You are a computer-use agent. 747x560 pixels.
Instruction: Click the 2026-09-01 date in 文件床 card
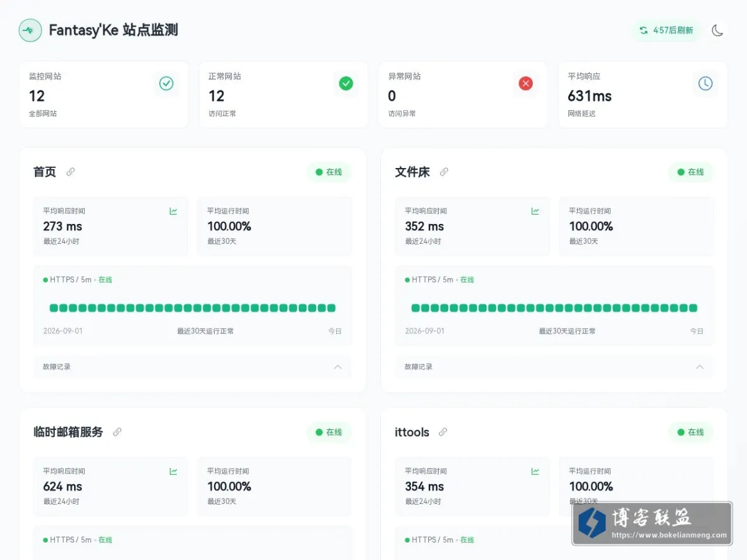pyautogui.click(x=425, y=331)
